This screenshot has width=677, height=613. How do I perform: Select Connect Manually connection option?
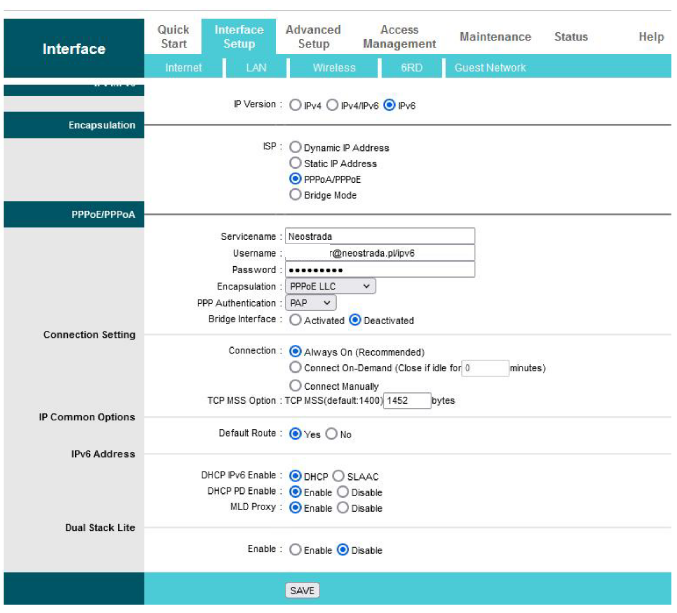coord(295,386)
